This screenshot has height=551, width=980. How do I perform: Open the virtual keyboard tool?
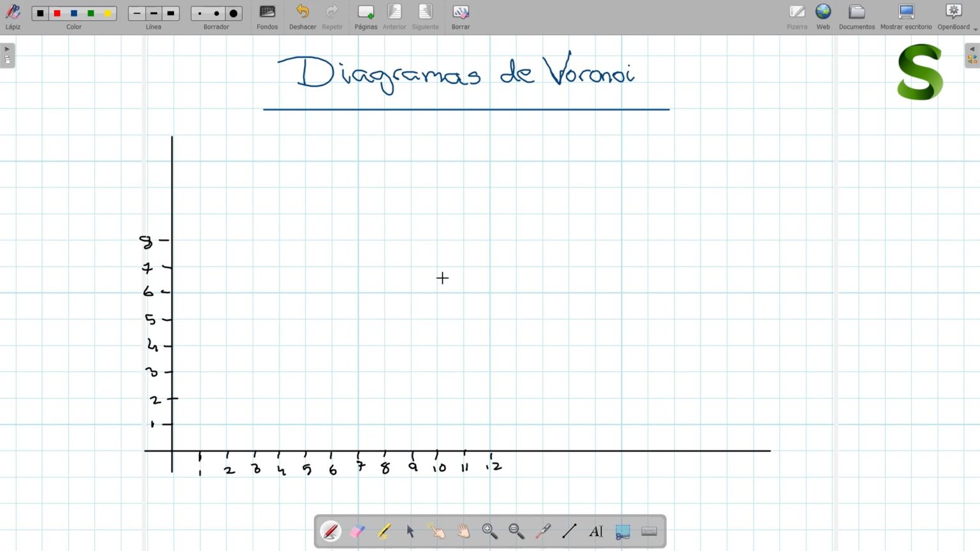pos(649,531)
